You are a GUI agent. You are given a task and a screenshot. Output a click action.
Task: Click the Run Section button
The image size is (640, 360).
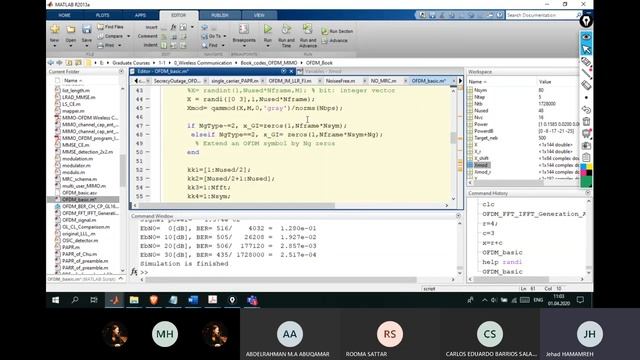pyautogui.click(x=337, y=31)
